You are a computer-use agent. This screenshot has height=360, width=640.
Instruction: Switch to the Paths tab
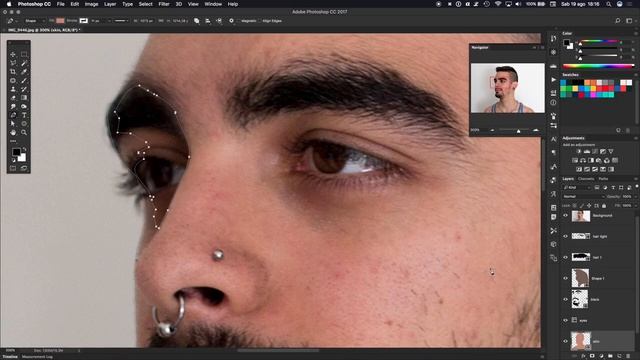[x=603, y=179]
